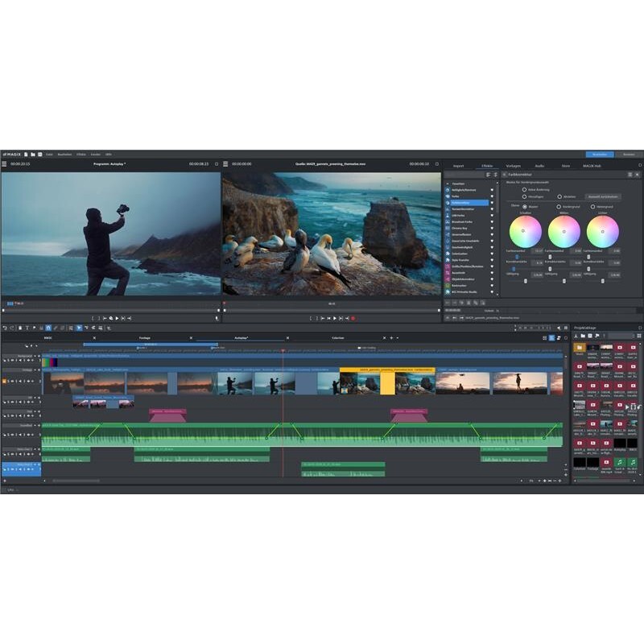Click the blue Bearbeiten button in top-right corner
The height and width of the screenshot is (644, 644).
pos(601,153)
